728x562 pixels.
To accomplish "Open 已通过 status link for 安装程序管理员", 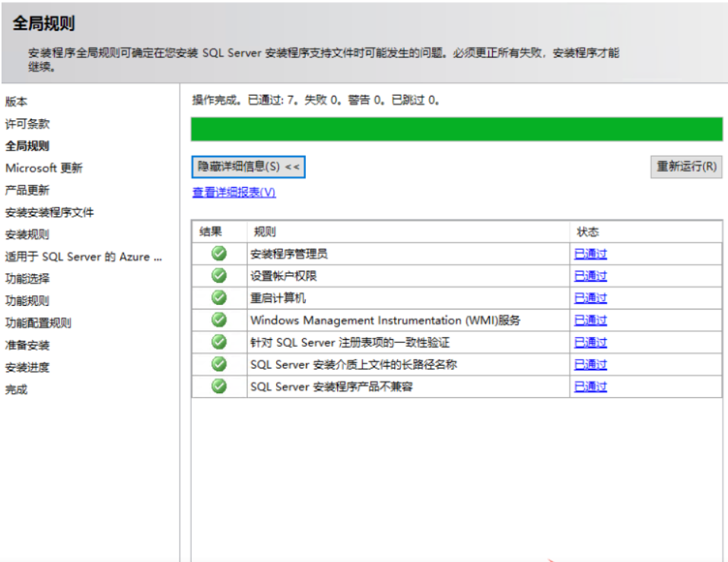I will (590, 254).
